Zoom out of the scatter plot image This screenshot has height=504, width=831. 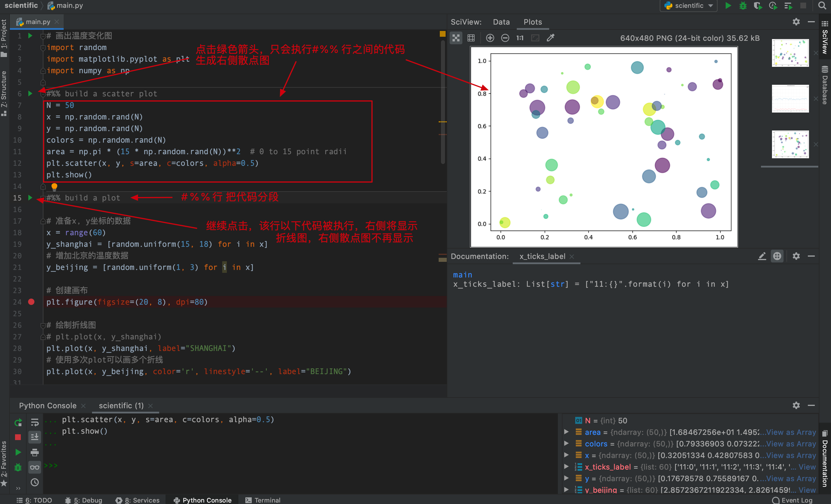pyautogui.click(x=505, y=38)
